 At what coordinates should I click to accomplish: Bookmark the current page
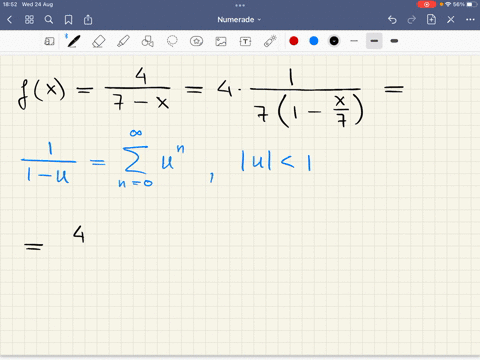click(x=68, y=20)
